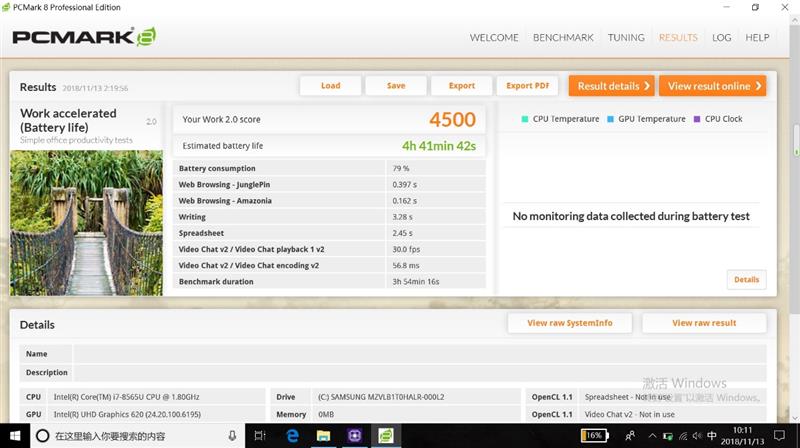Select the RESULTS tab
This screenshot has width=800, height=448.
[x=678, y=38]
